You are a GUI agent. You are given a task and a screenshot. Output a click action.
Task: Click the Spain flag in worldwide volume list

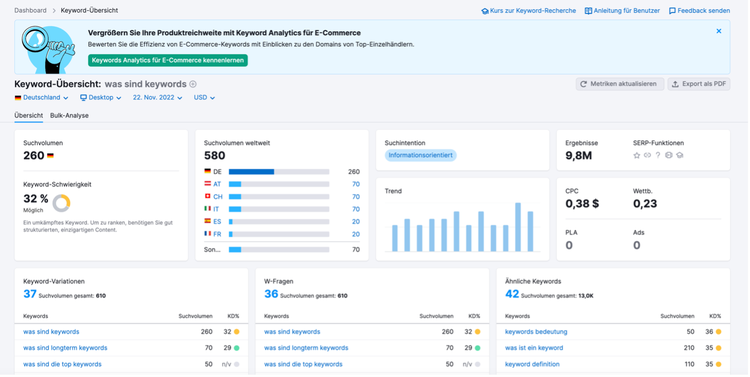pyautogui.click(x=208, y=221)
